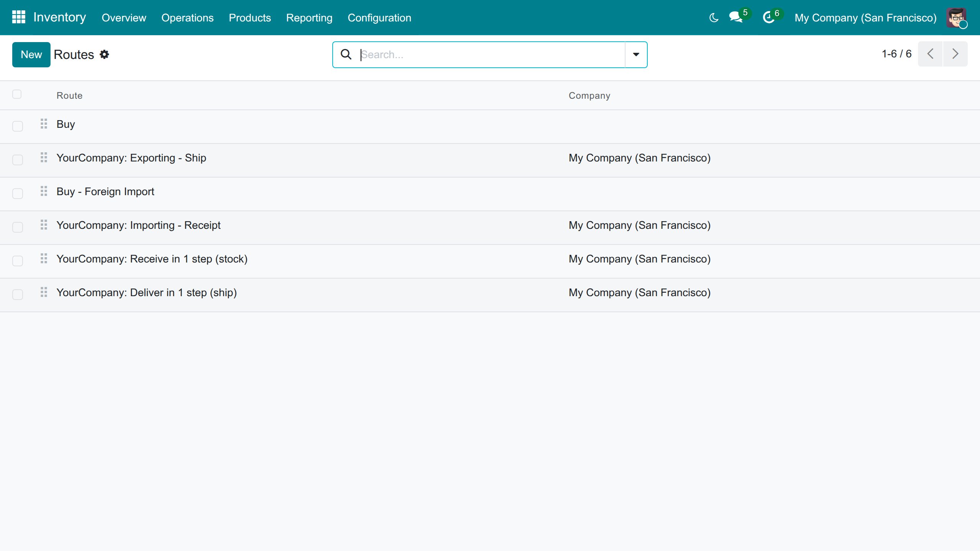This screenshot has width=980, height=551.
Task: Grab the drag handle for Receive in 1 step row
Action: tap(44, 258)
